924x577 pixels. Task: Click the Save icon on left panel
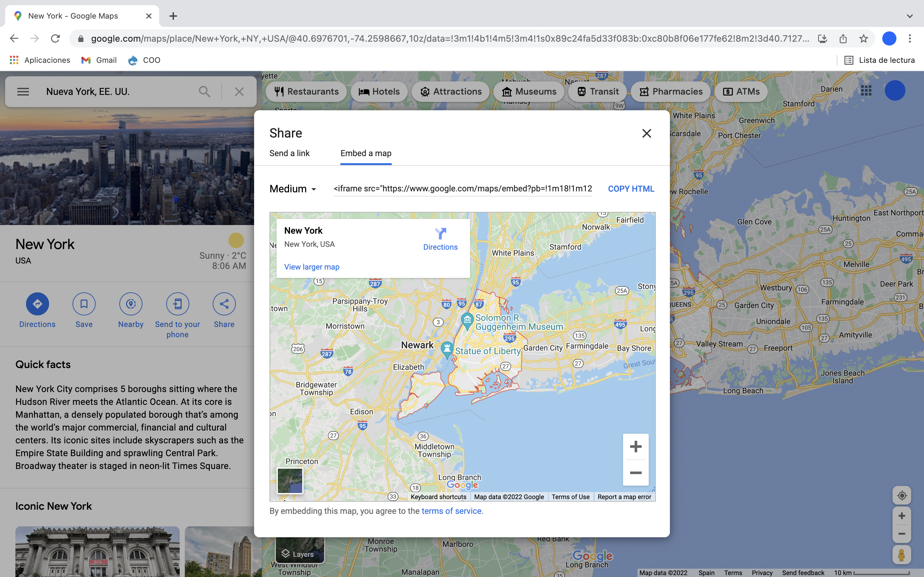tap(84, 304)
